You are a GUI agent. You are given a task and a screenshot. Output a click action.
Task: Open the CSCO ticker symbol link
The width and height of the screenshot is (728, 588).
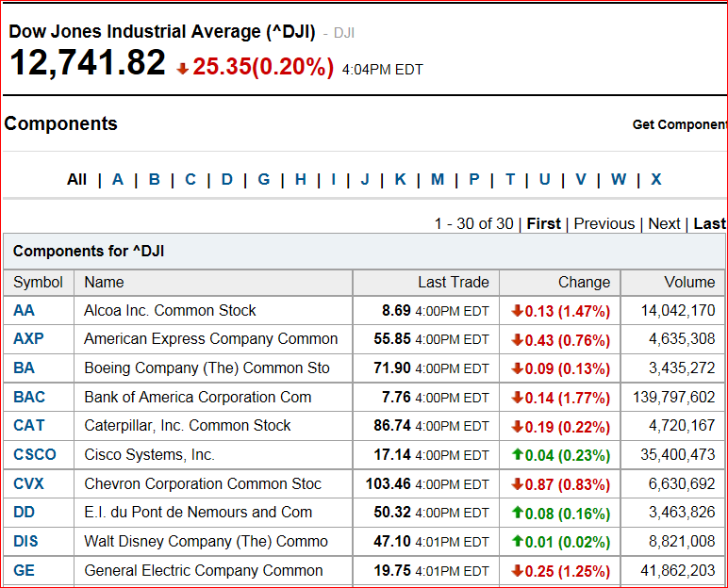[35, 454]
